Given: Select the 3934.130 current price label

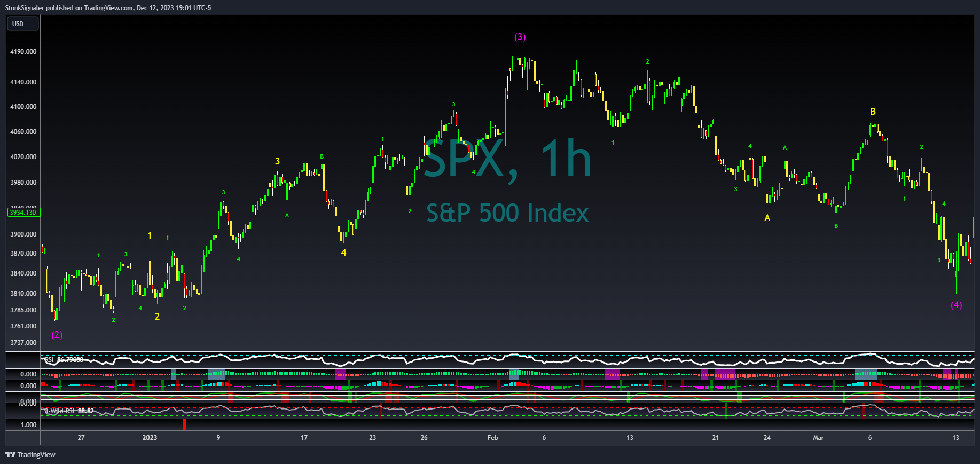Looking at the screenshot, I should (23, 213).
